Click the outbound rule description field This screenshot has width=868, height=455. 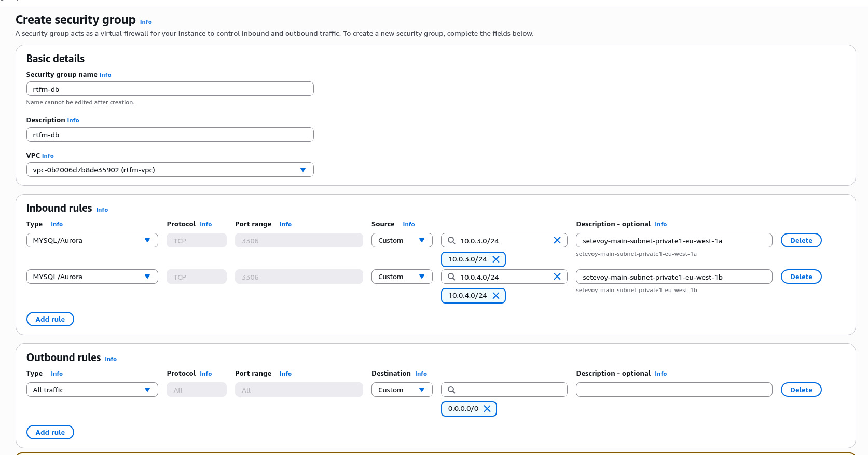click(x=673, y=390)
